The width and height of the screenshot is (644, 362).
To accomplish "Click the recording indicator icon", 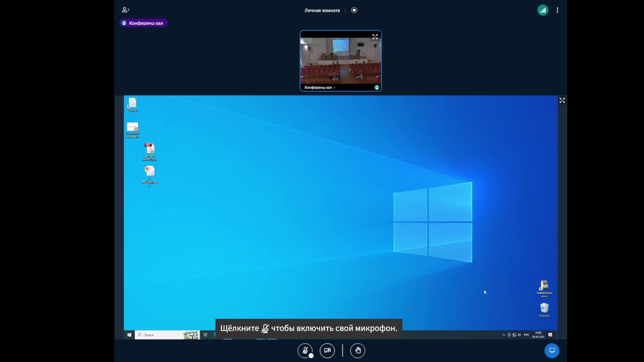I will pos(354,10).
